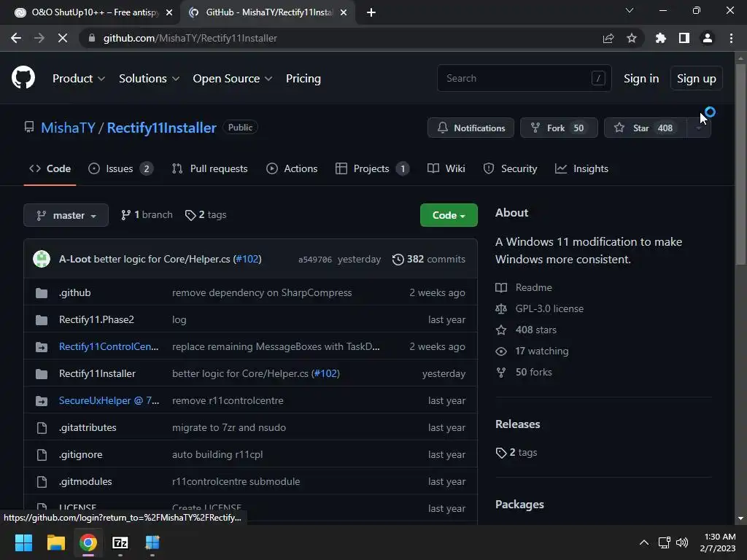747x560 pixels.
Task: Show hidden tray icons with the chevron
Action: click(643, 542)
